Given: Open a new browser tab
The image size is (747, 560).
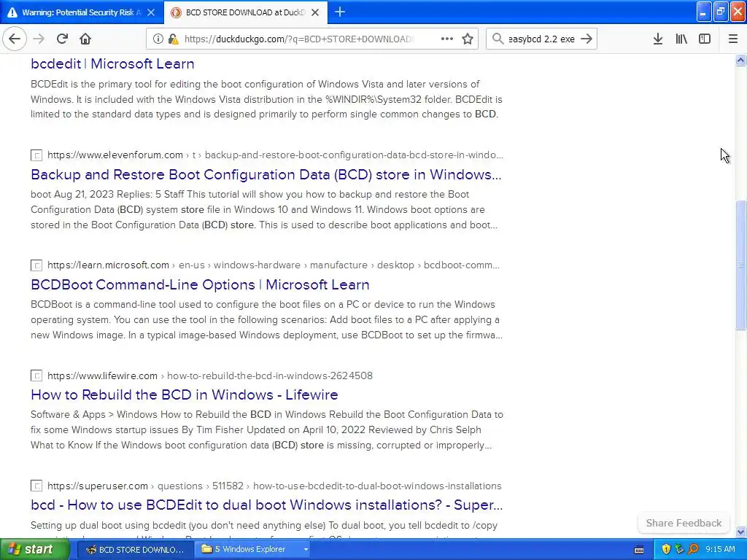Looking at the screenshot, I should click(x=340, y=12).
